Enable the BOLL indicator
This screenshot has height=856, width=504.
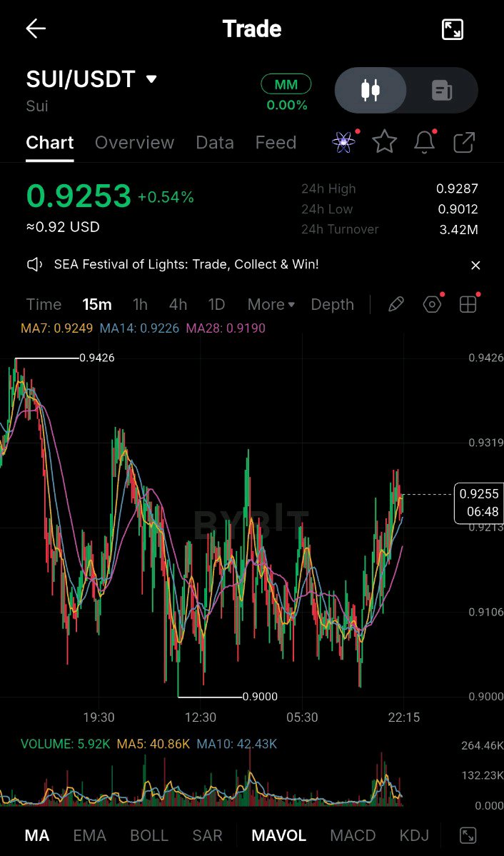149,835
